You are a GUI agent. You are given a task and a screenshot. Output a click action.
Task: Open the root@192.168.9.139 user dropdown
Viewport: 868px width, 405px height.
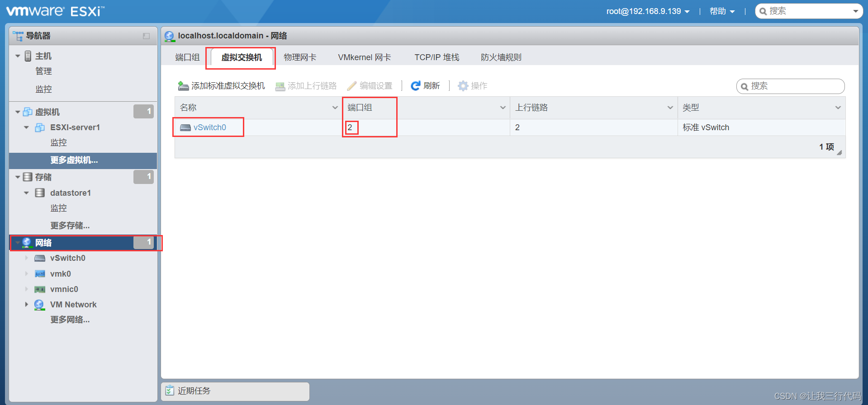(648, 11)
